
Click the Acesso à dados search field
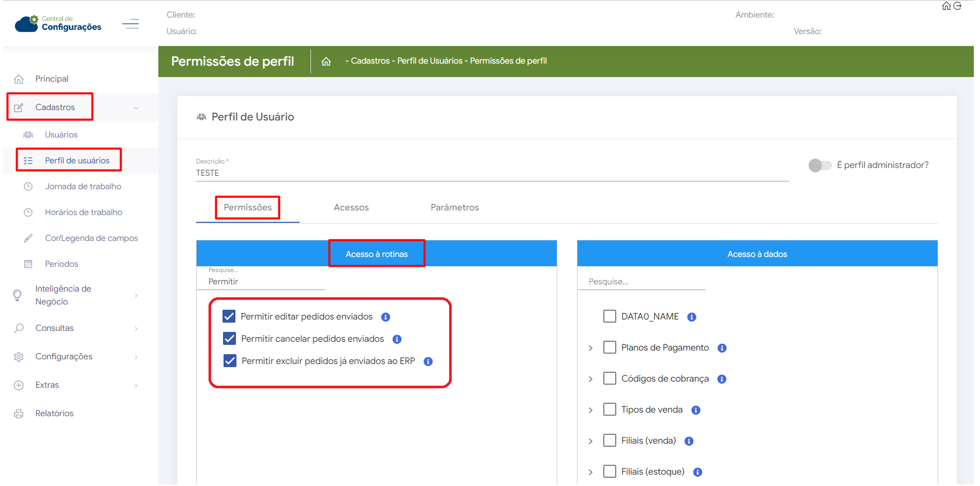point(642,282)
